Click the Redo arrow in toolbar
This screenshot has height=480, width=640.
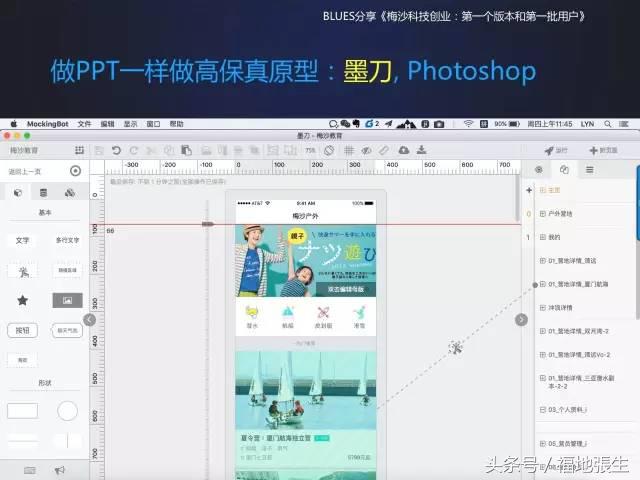point(133,150)
